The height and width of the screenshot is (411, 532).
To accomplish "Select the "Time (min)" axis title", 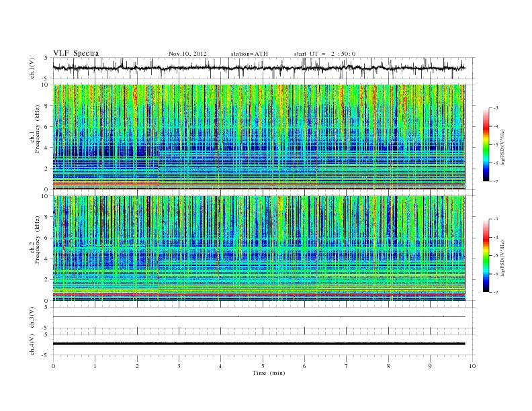I will tap(269, 373).
